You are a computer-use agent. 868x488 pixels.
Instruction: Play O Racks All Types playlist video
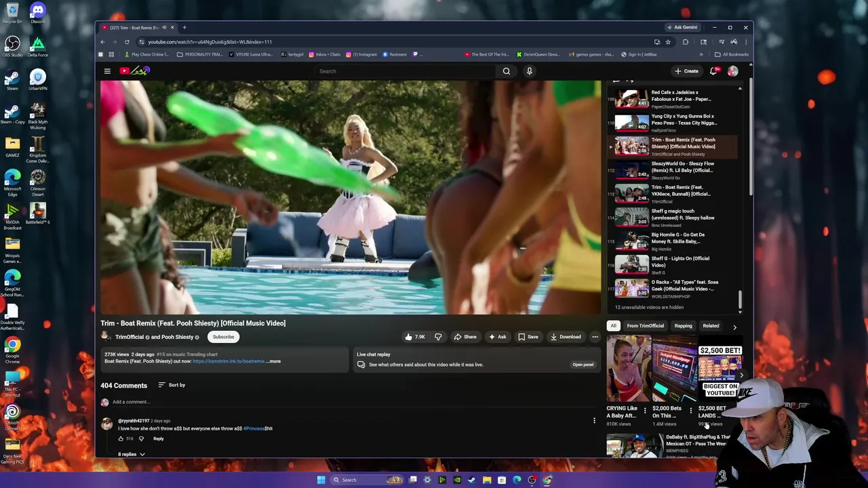pos(671,289)
